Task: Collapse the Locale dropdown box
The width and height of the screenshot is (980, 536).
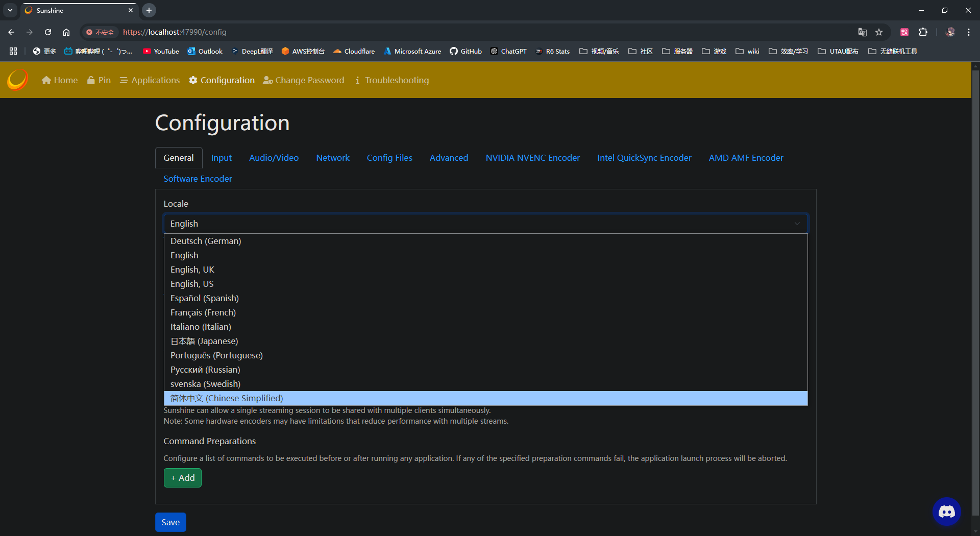Action: pos(485,224)
